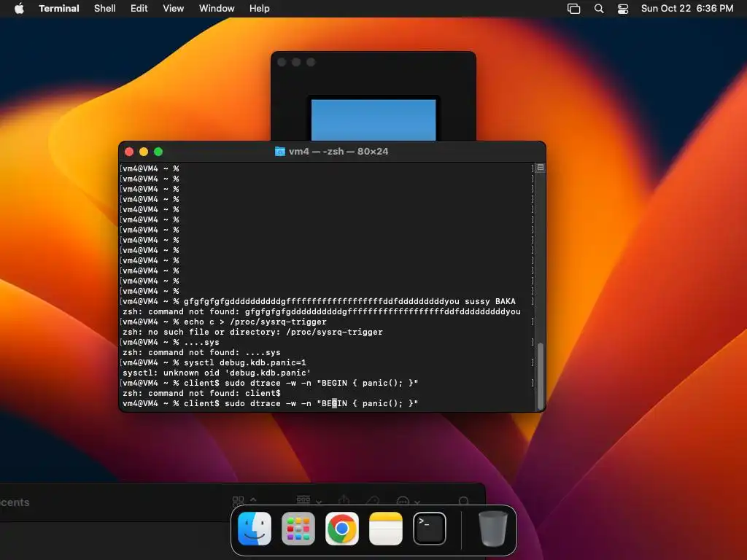This screenshot has width=747, height=560.
Task: Click 'zsh: no such file or directory' output line
Action: click(252, 332)
